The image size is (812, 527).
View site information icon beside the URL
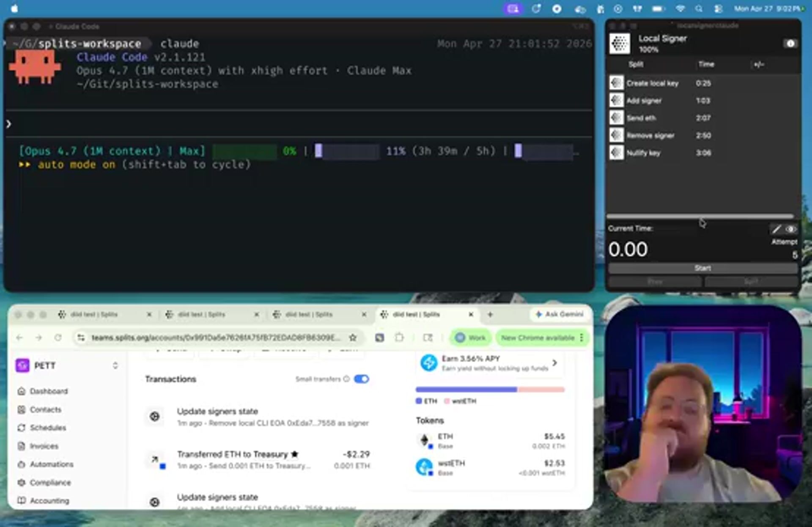(81, 338)
